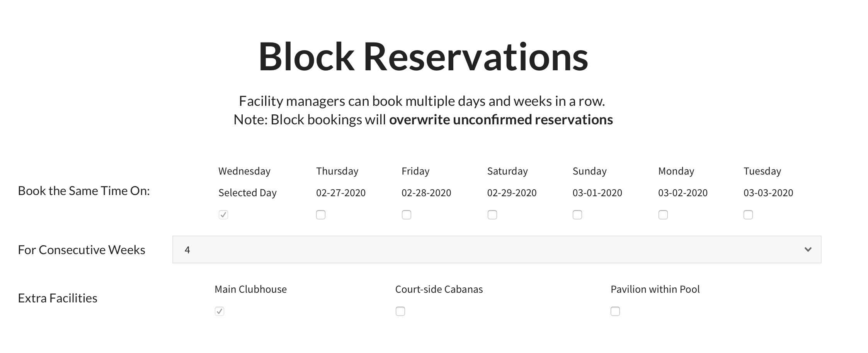Toggle the Tuesday 03-03-2020 checkbox
The height and width of the screenshot is (353, 868).
point(748,215)
